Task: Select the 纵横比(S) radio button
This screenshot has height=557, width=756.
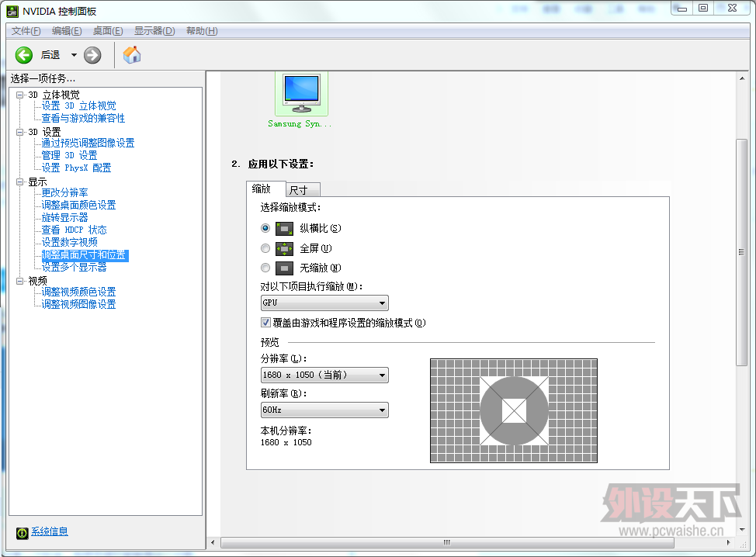Action: point(265,228)
